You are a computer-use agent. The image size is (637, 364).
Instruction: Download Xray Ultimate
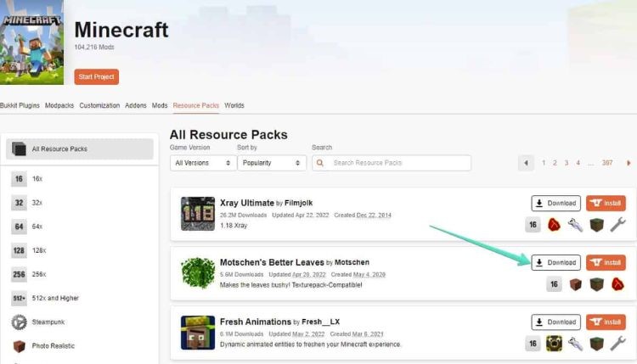(555, 204)
